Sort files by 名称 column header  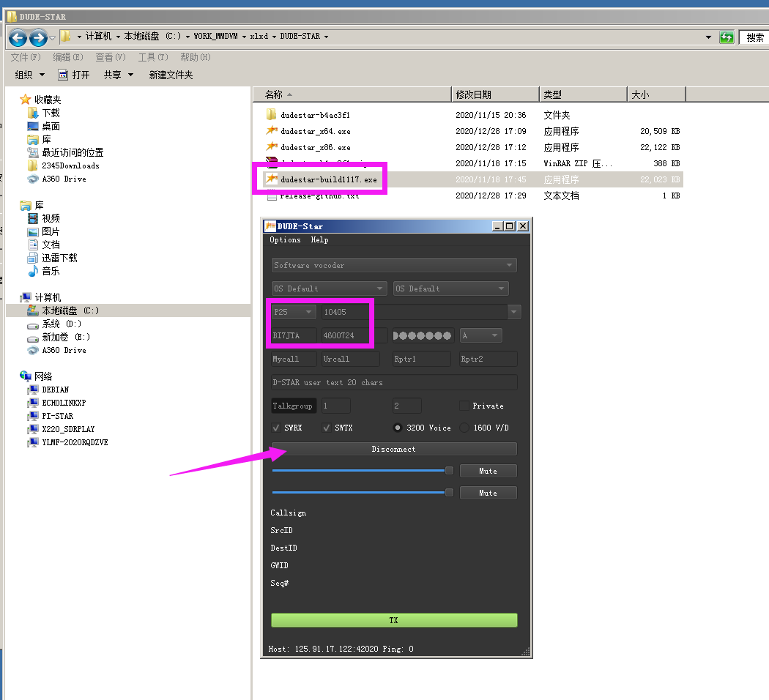tap(352, 94)
